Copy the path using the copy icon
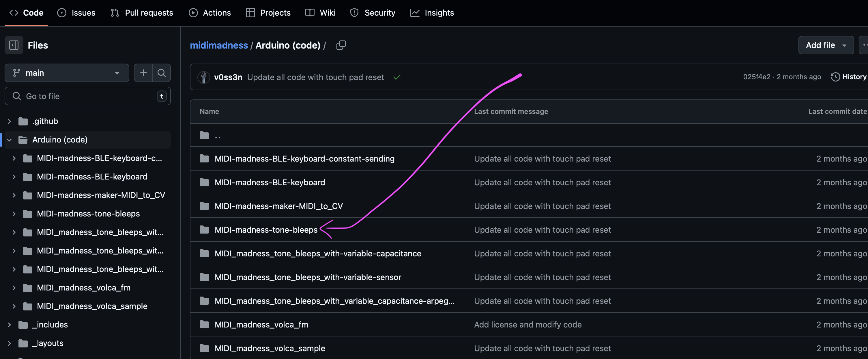This screenshot has height=359, width=868. point(341,45)
